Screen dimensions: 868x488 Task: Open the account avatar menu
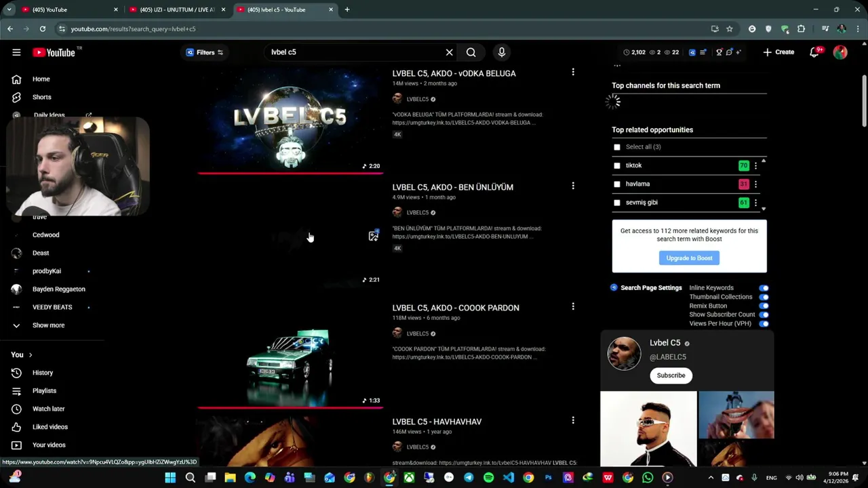coord(840,52)
